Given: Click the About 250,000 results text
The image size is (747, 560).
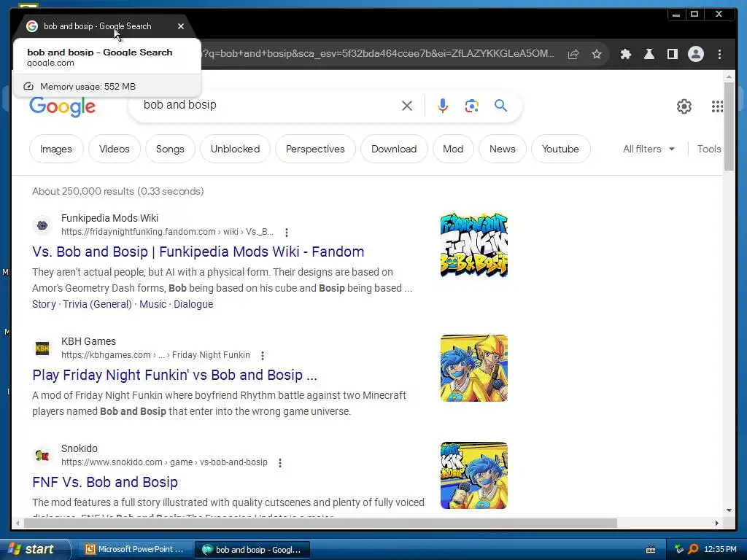Looking at the screenshot, I should coord(117,192).
